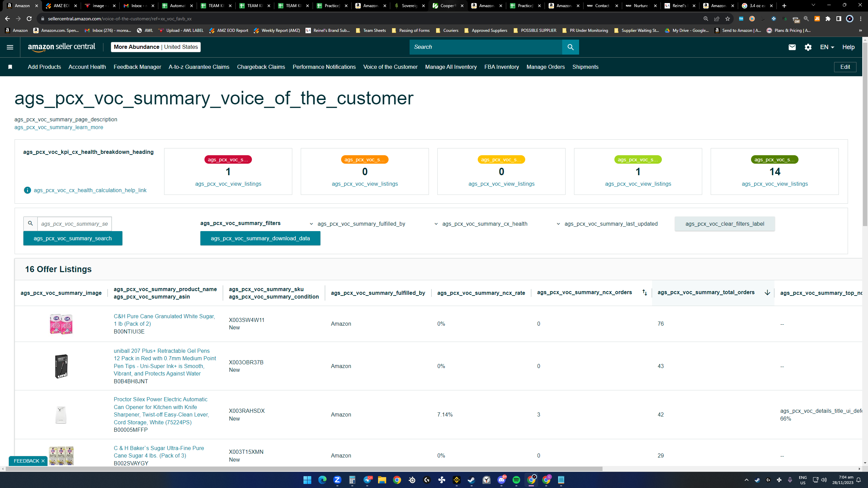Click the magnifier search button in header
This screenshot has width=868, height=488.
pyautogui.click(x=570, y=47)
